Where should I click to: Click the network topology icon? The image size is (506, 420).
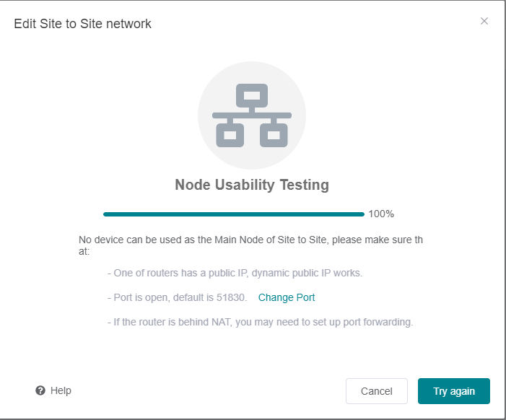pyautogui.click(x=252, y=116)
